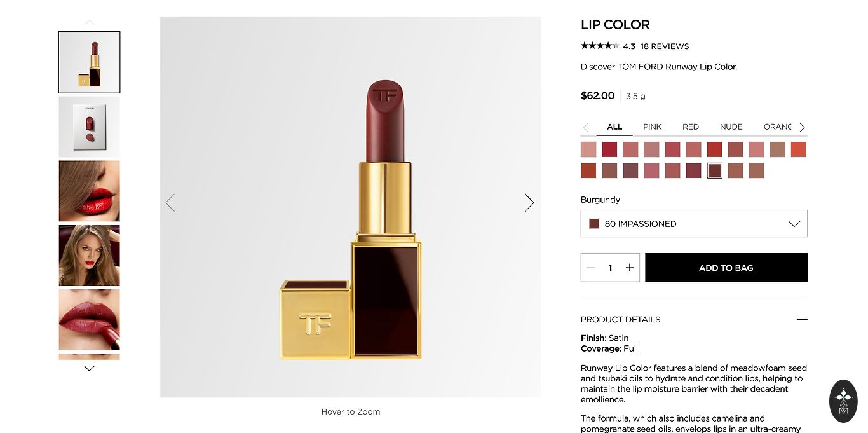Click the next image arrow on main photo
The height and width of the screenshot is (433, 868).
(x=529, y=203)
